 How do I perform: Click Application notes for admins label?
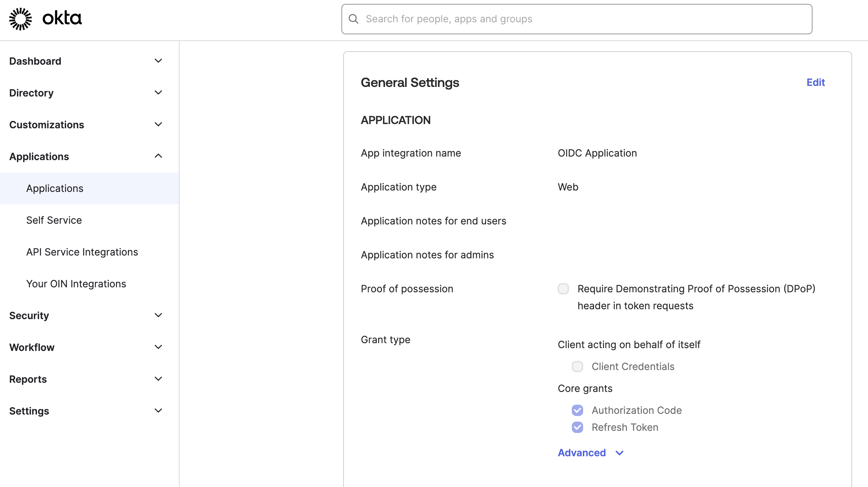427,255
